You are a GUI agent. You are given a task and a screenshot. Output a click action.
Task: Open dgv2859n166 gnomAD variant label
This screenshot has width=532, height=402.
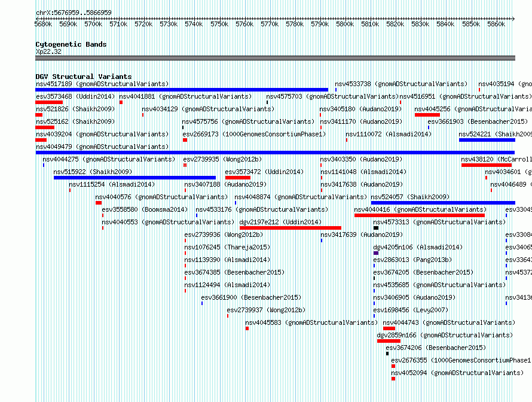tap(445, 335)
